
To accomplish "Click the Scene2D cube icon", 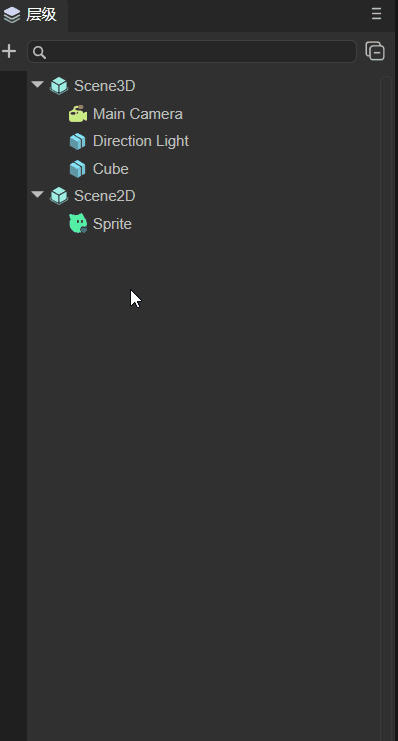I will tap(59, 196).
